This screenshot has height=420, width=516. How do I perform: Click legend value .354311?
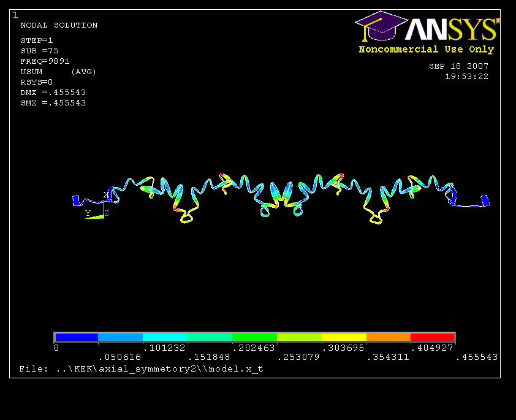click(388, 357)
